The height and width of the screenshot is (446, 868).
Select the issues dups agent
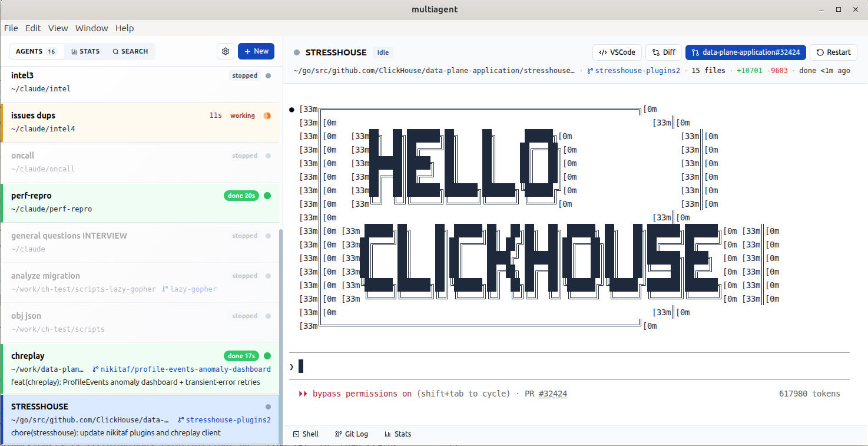pos(140,123)
